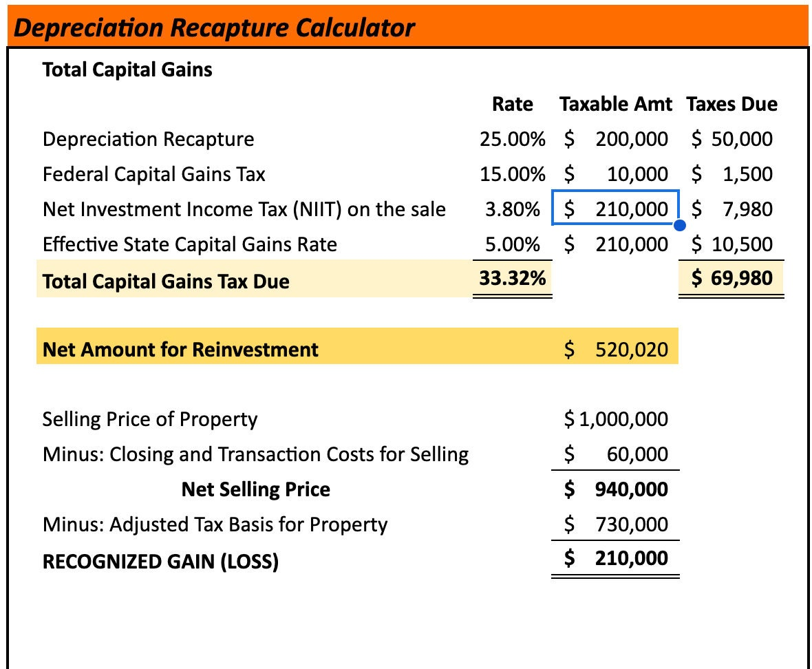Select the Federal Capital Gains 15.00% rate cell
Image resolution: width=812 pixels, height=669 pixels.
(x=513, y=174)
